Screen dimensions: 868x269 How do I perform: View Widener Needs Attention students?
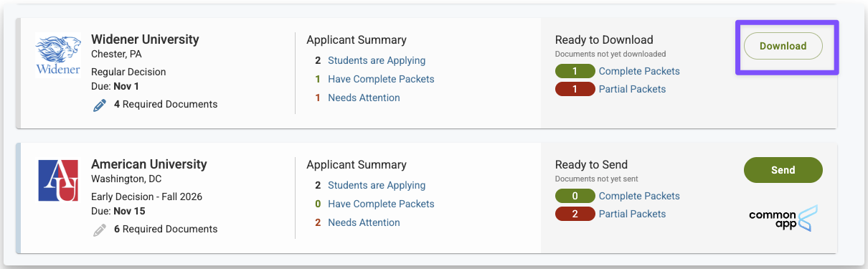tap(364, 98)
